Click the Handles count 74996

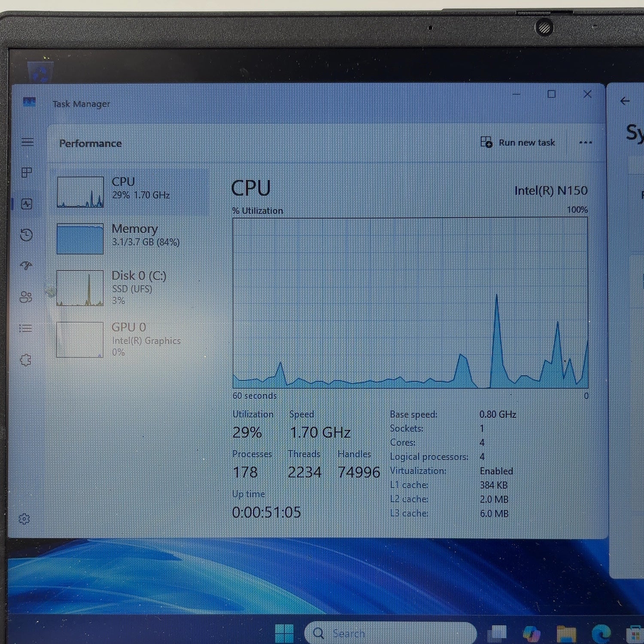tap(359, 472)
